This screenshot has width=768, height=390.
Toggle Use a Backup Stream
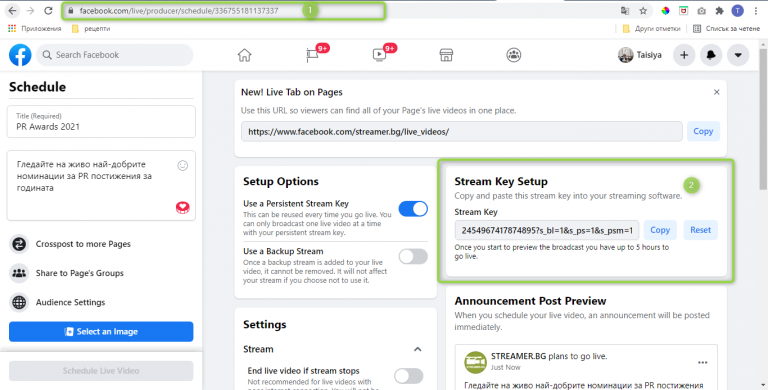[x=413, y=256]
